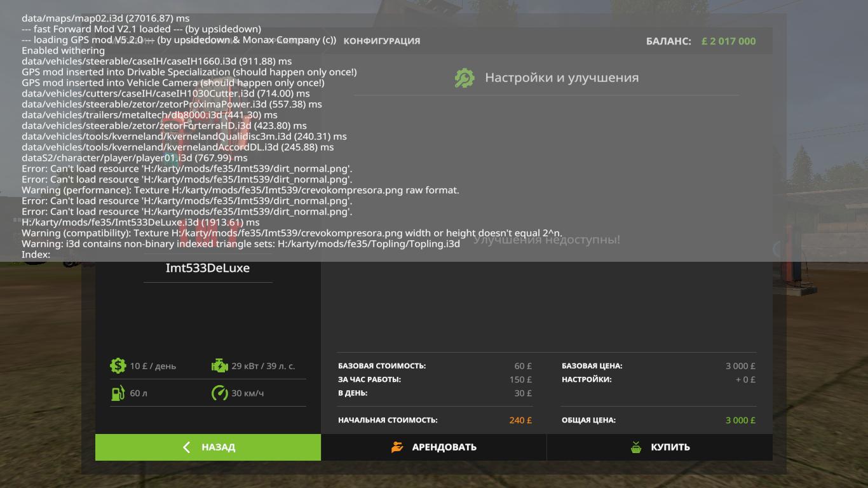868x488 pixels.
Task: Click the engine power icon
Action: click(219, 365)
